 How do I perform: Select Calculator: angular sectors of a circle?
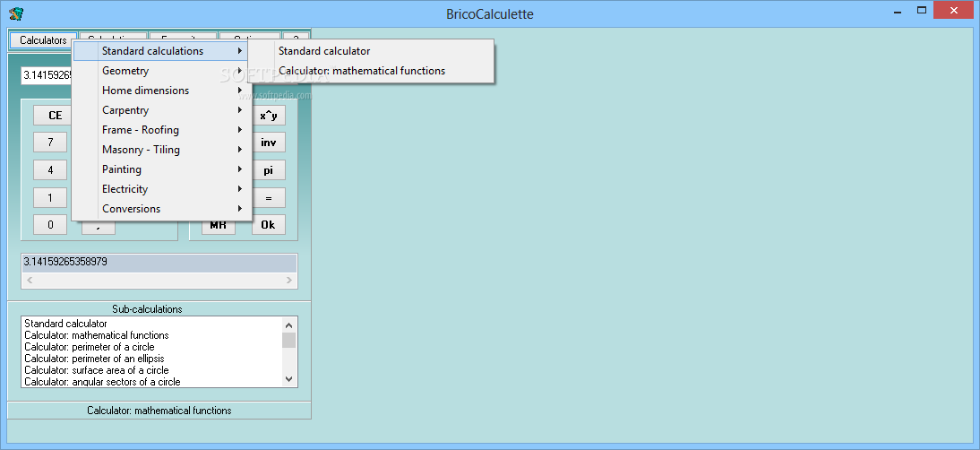pyautogui.click(x=152, y=381)
